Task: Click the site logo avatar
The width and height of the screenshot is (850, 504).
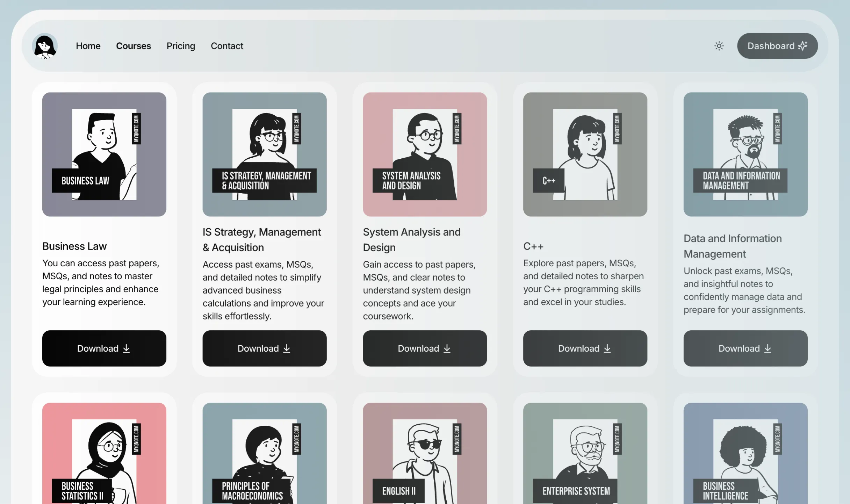Action: point(45,46)
